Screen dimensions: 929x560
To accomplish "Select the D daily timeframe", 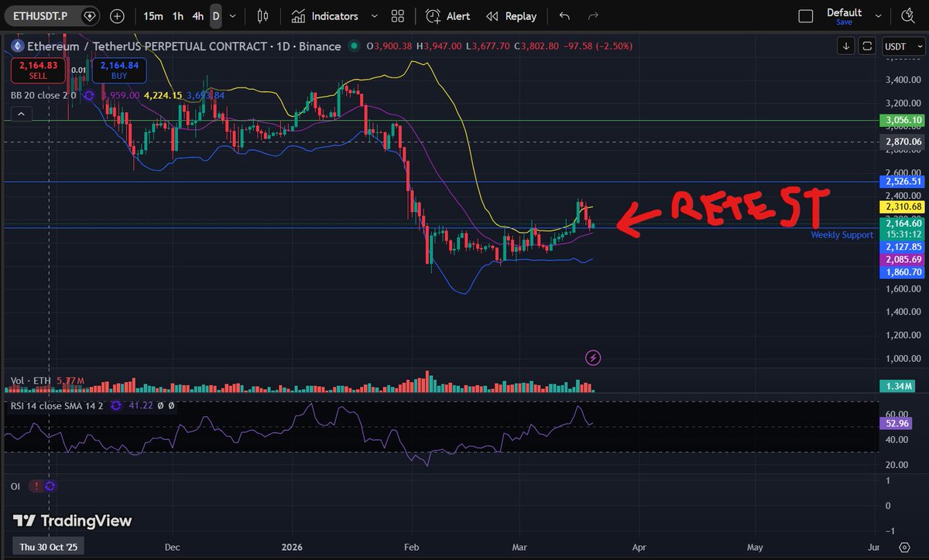I will tap(215, 16).
